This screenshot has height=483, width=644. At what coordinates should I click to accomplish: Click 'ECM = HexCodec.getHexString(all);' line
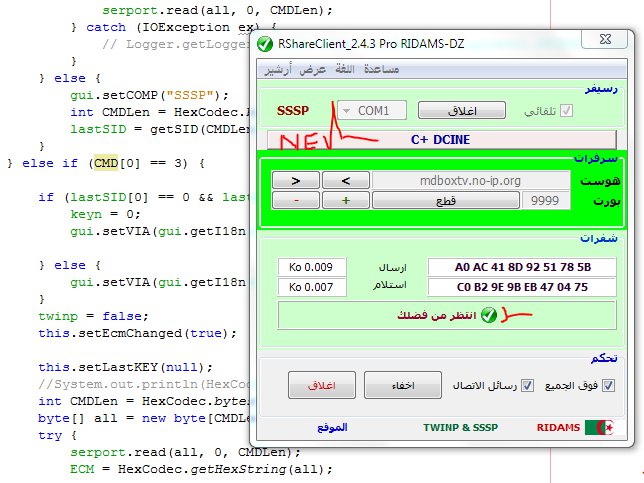pos(201,469)
